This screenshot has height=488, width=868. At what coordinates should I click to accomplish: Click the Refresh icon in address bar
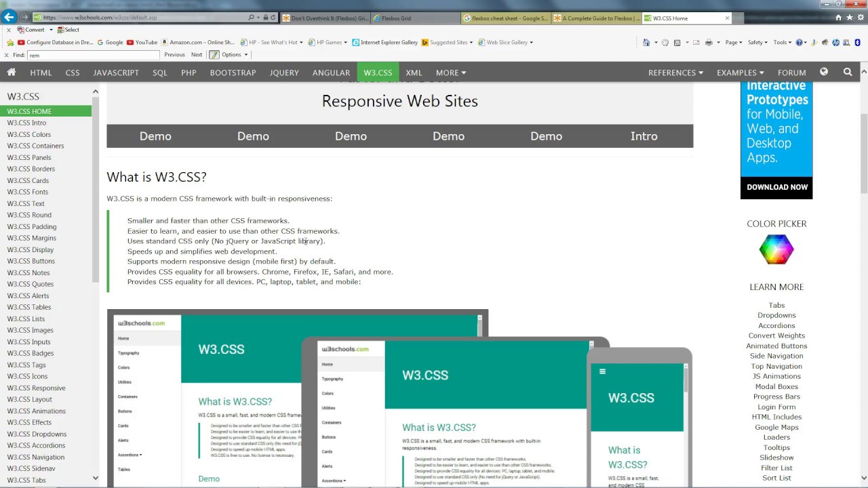[x=273, y=18]
